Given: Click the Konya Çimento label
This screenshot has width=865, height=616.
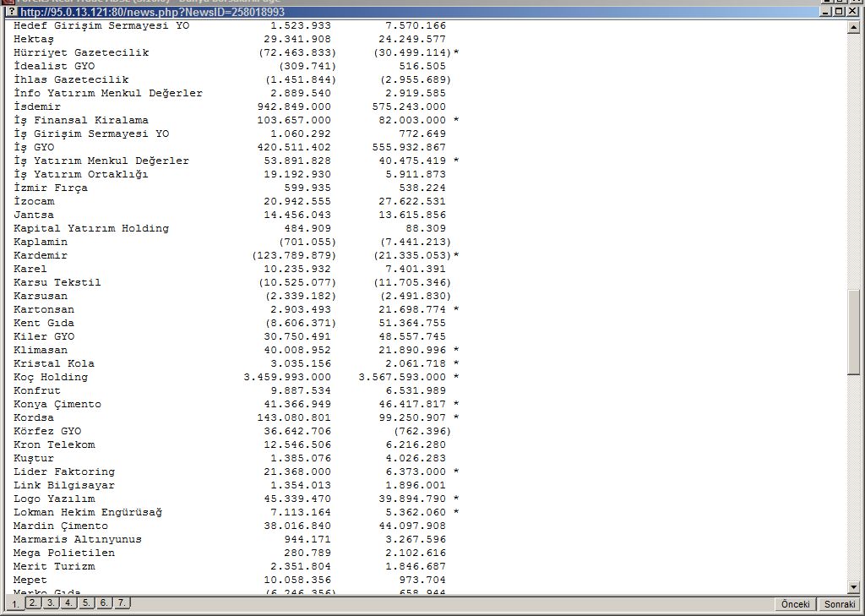Looking at the screenshot, I should tap(57, 404).
